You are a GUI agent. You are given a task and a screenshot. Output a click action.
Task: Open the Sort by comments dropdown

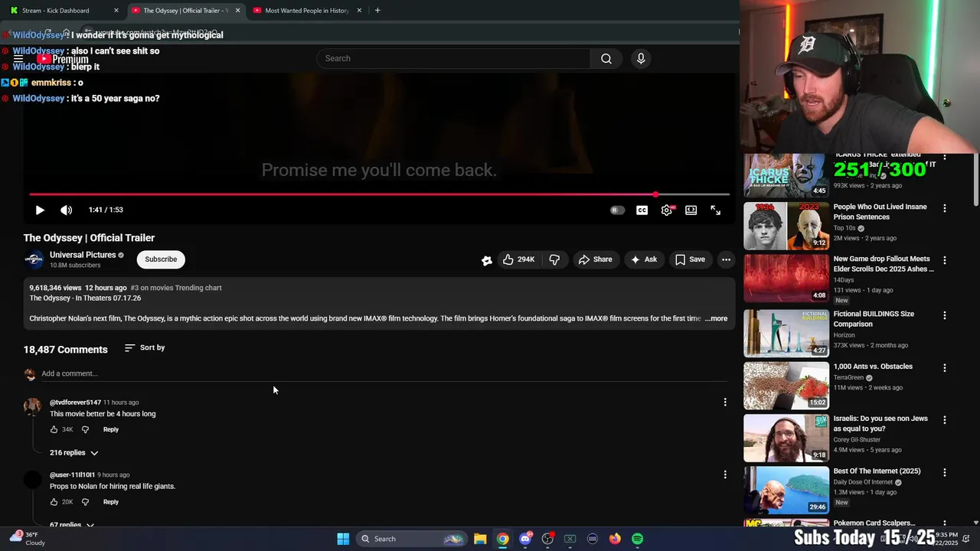point(145,347)
